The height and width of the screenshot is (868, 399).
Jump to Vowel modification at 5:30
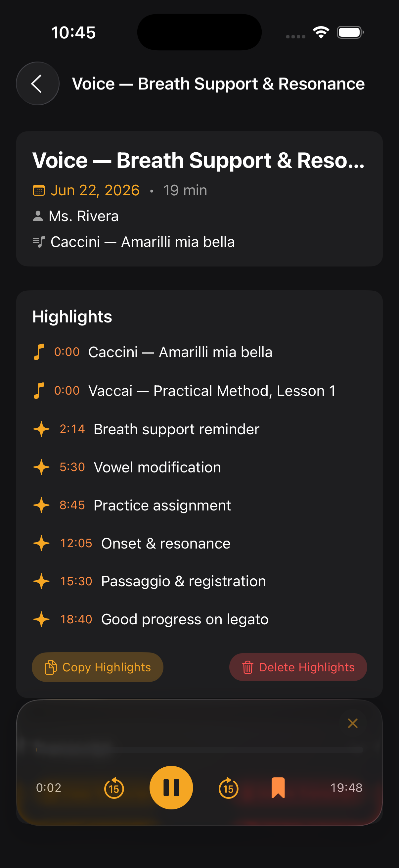[199, 467]
